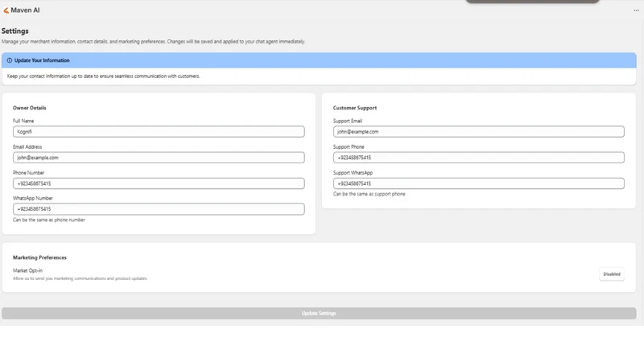Click the Maven AI title text
644x362 pixels.
point(25,10)
